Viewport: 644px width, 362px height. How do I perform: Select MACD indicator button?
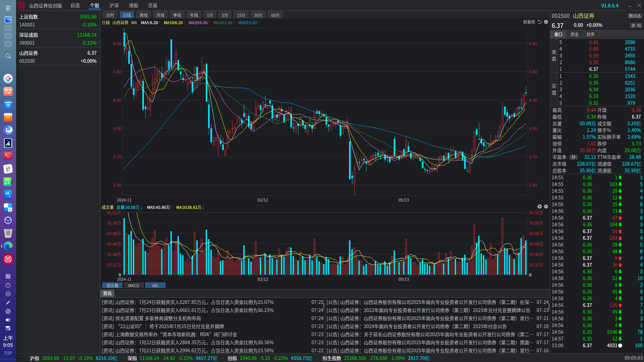pos(134,285)
